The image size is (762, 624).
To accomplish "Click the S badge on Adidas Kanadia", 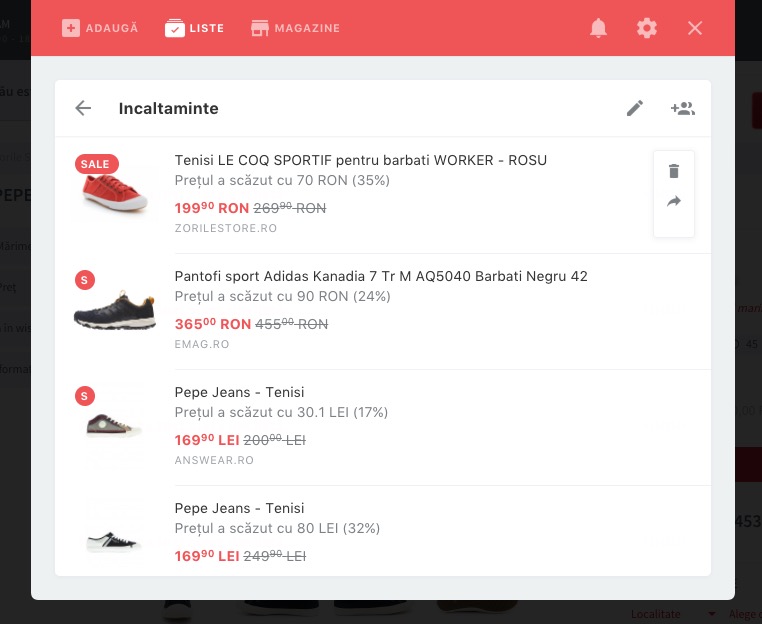I will [x=85, y=280].
